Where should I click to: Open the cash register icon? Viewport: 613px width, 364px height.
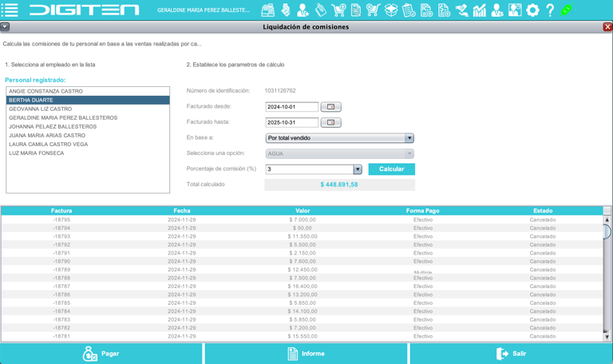[268, 10]
